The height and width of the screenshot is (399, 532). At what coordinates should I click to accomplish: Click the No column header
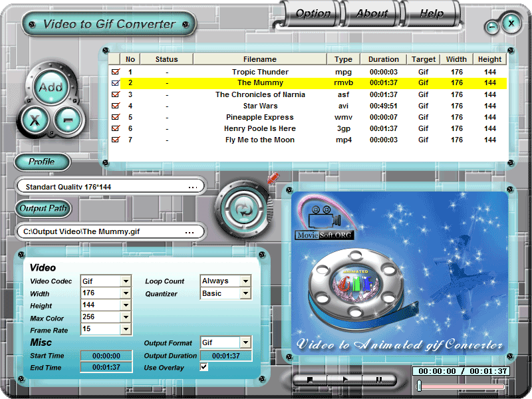130,59
